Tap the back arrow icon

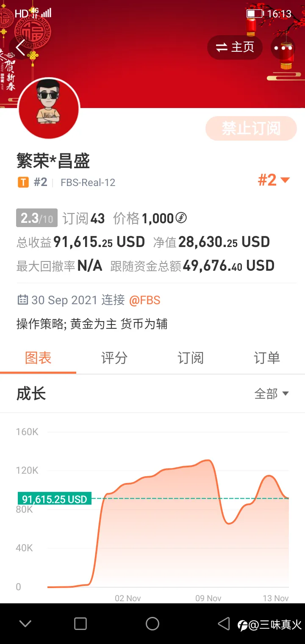(20, 47)
